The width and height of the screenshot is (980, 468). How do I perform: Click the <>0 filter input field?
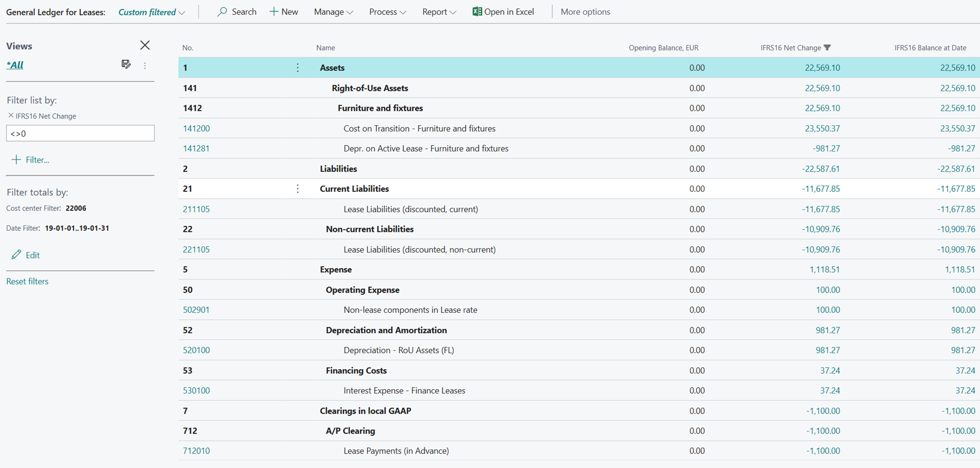tap(81, 133)
